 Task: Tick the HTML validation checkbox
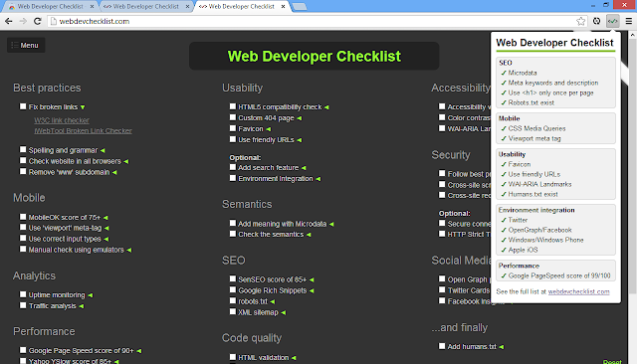pyautogui.click(x=232, y=357)
